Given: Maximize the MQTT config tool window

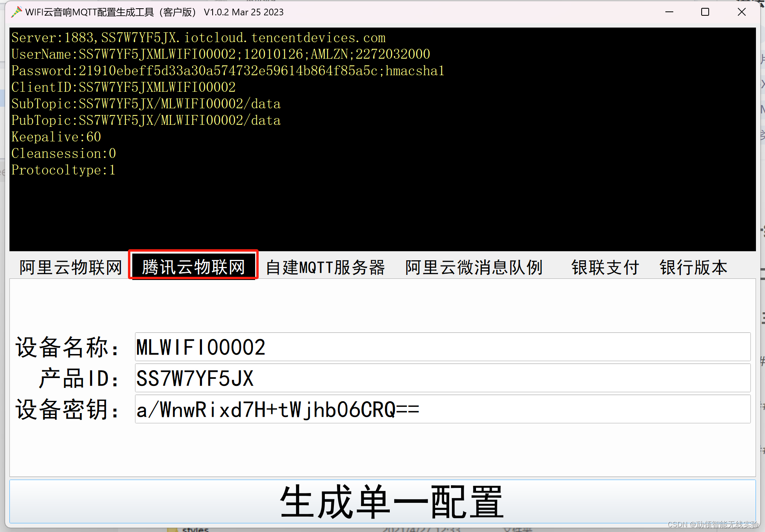Looking at the screenshot, I should click(705, 12).
